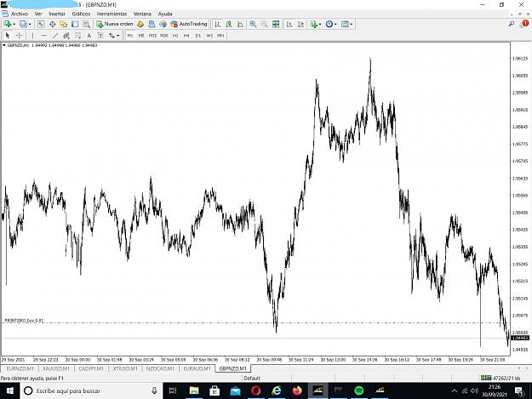Show the Market Watch window
Viewport: 532px width, 399px height.
(41, 24)
